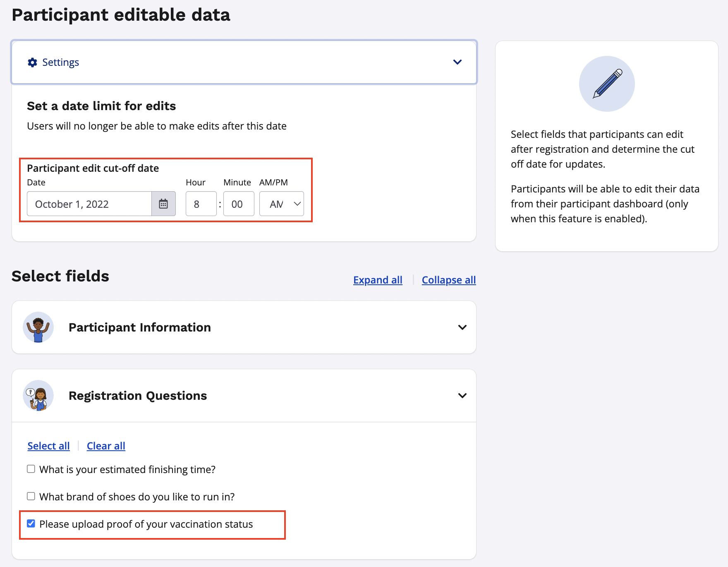This screenshot has height=567, width=728.
Task: Click the Participant Information avatar icon
Action: point(38,327)
